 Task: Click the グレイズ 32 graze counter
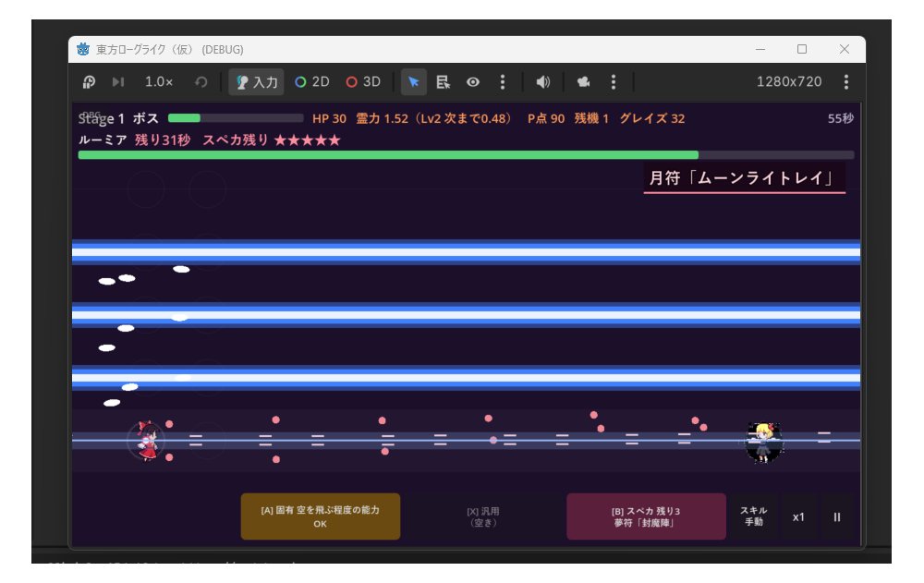652,118
